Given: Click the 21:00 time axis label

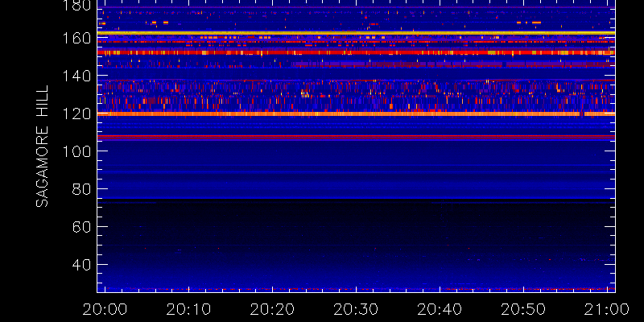Looking at the screenshot, I should (607, 309).
